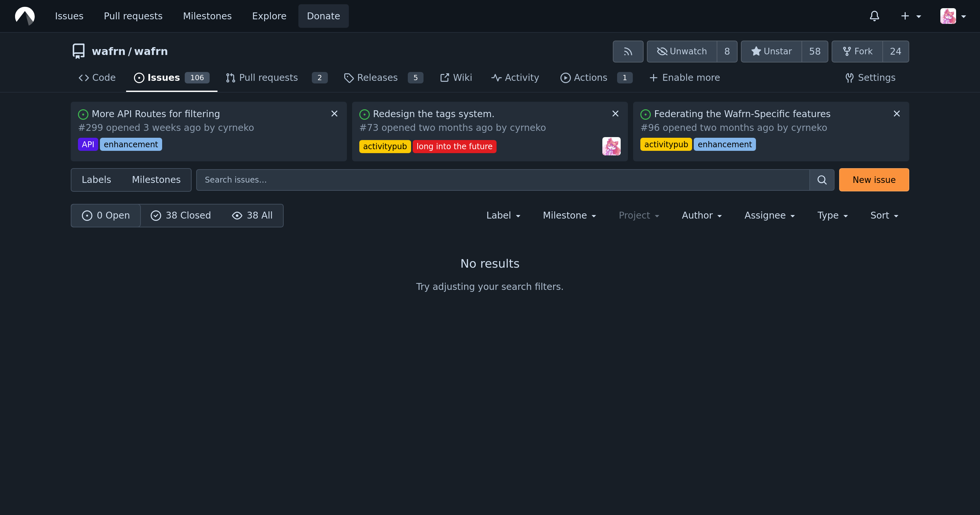Expand the Label filter dropdown
This screenshot has height=515, width=980.
[503, 216]
